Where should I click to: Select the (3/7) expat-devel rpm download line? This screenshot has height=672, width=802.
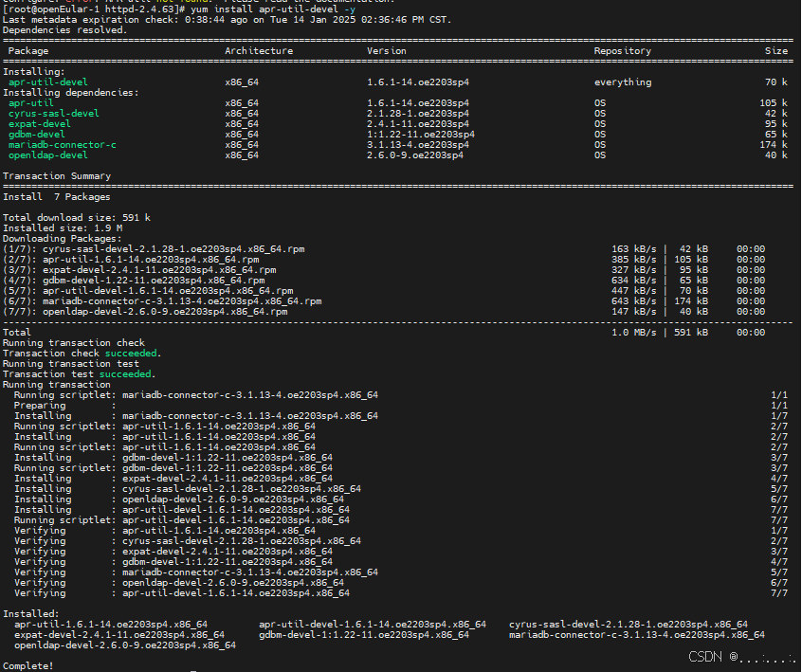(384, 270)
